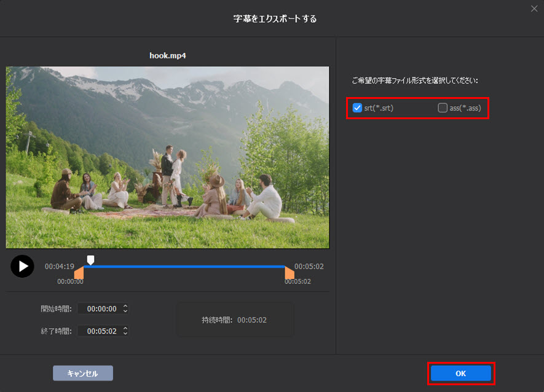Enable the ass(*.ass) format checkbox
This screenshot has height=392, width=544.
click(443, 108)
